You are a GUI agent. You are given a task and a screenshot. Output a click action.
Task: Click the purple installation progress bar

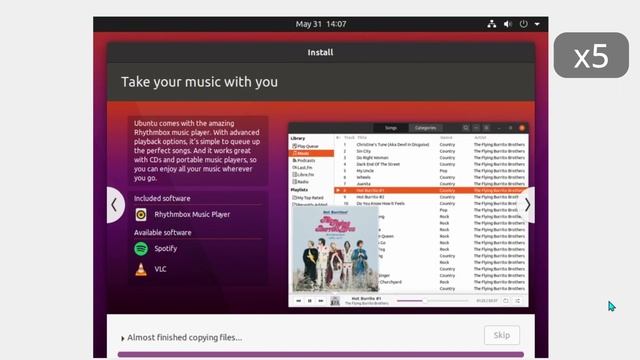tap(321, 354)
